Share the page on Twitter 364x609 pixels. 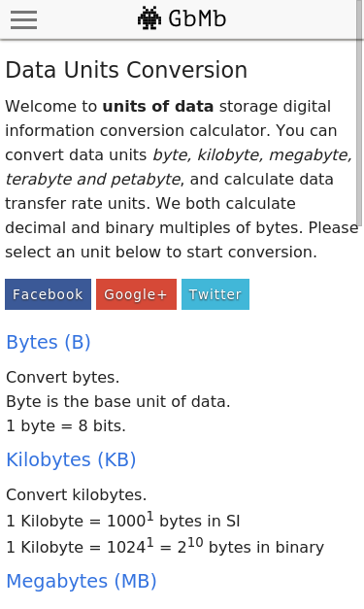click(x=215, y=294)
